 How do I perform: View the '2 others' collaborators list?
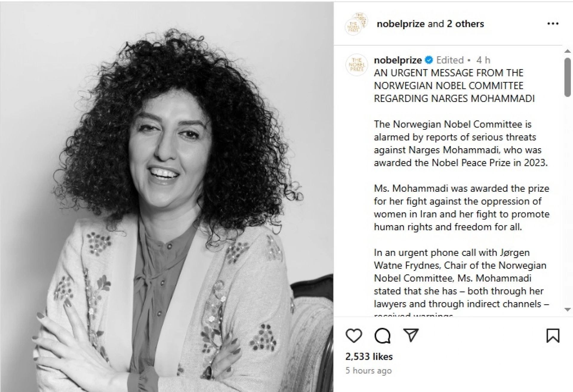point(465,24)
